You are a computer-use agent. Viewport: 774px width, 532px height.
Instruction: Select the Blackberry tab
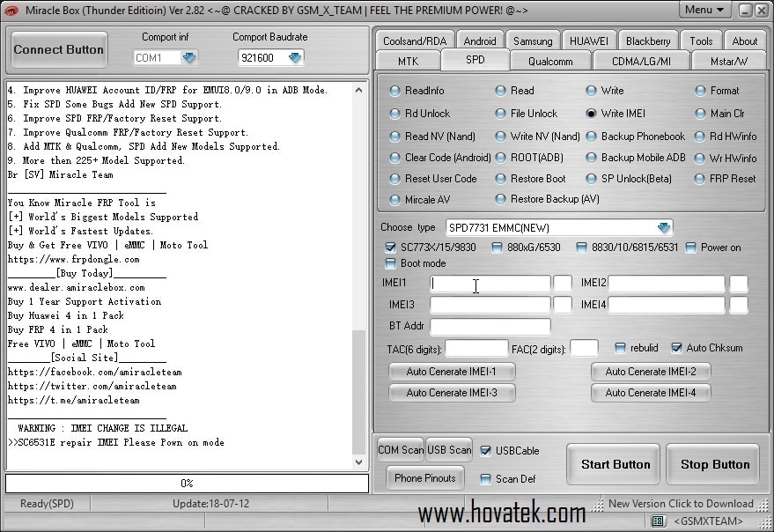click(x=647, y=41)
